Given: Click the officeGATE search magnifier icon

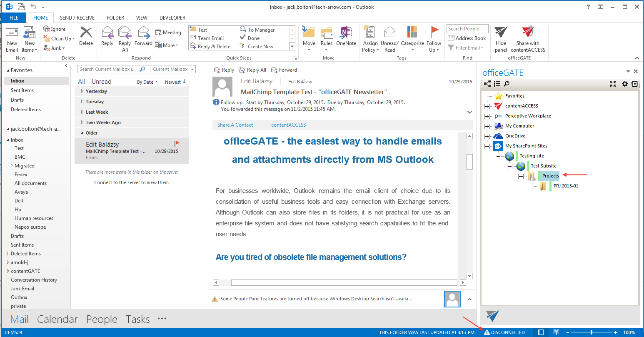Looking at the screenshot, I should (507, 84).
